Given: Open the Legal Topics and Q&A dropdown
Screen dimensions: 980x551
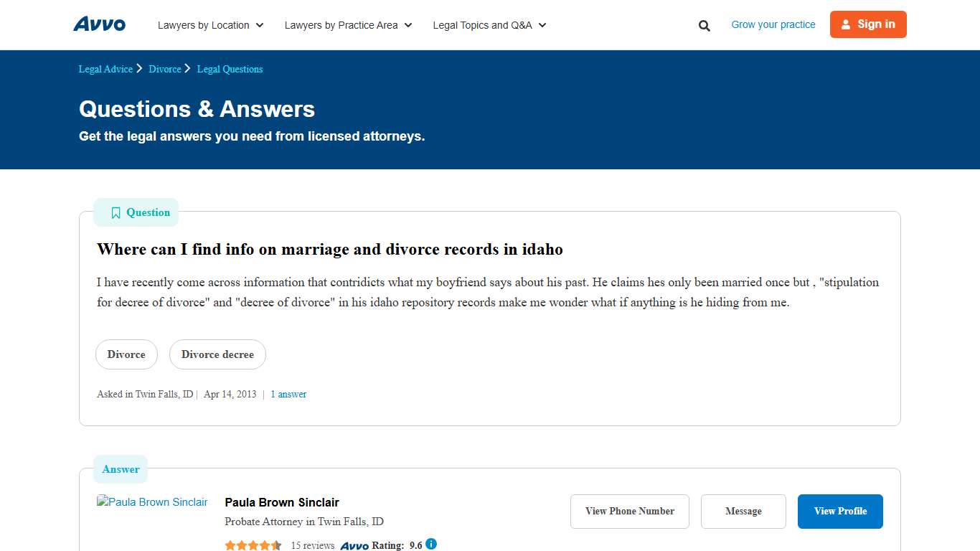Looking at the screenshot, I should click(489, 25).
